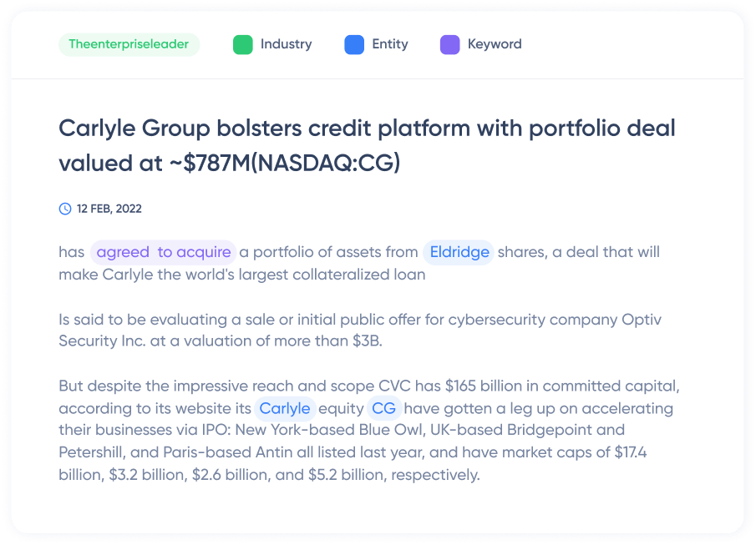Click the date '12 FEB, 2022'
Screen dimensions: 756x545
108,209
